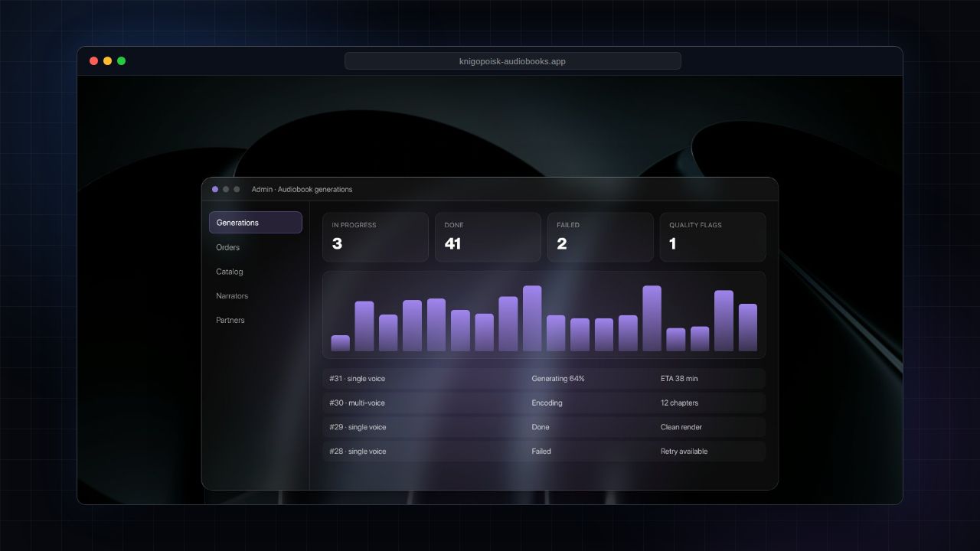The width and height of the screenshot is (980, 551).
Task: Click the "Done" status in row #29
Action: click(x=541, y=427)
